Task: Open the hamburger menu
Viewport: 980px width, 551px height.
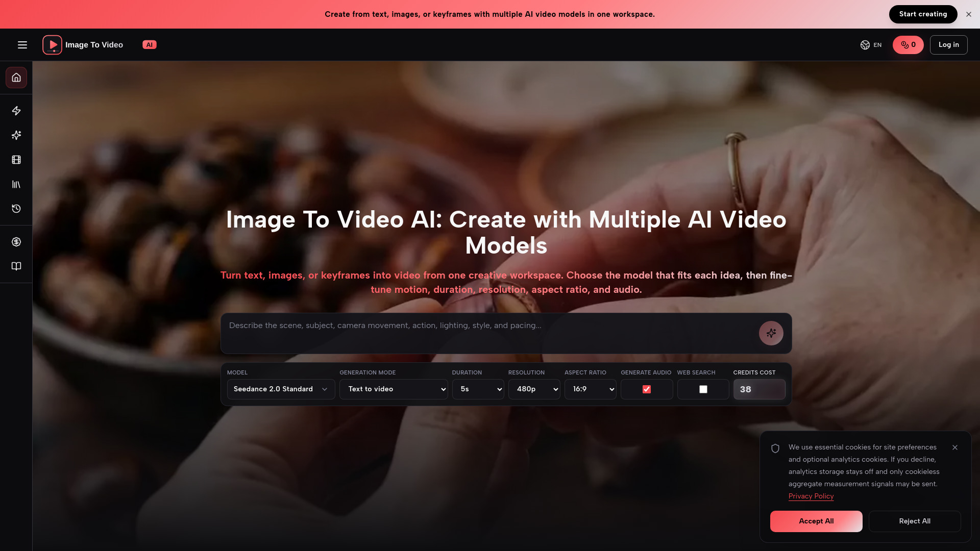Action: (x=22, y=45)
